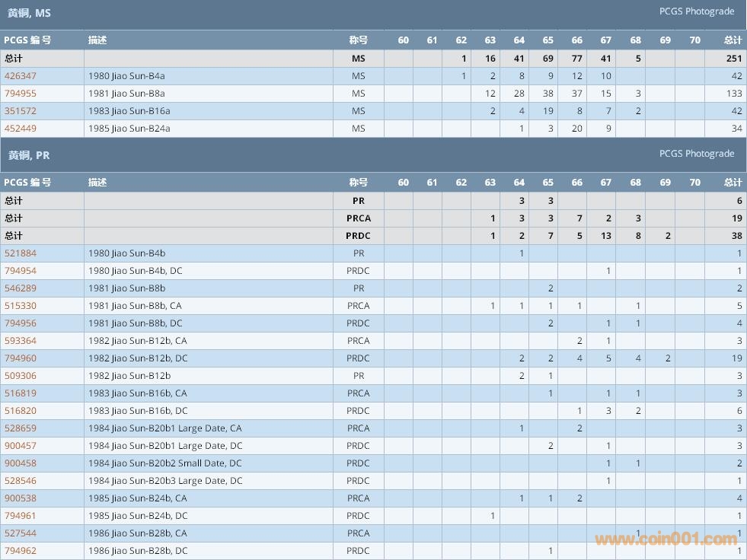Screen dimensions: 747x560
Task: Click the coin001.com watermark
Action: pos(666,539)
